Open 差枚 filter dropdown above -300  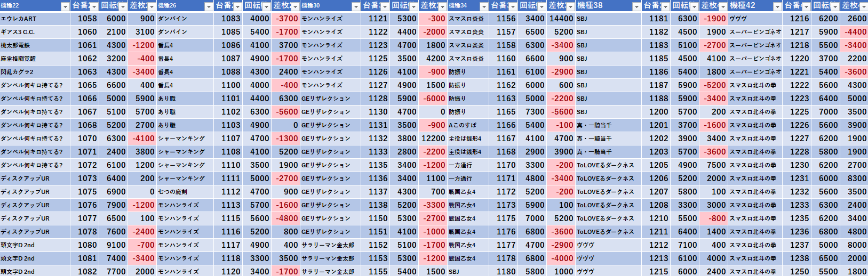click(x=442, y=6)
